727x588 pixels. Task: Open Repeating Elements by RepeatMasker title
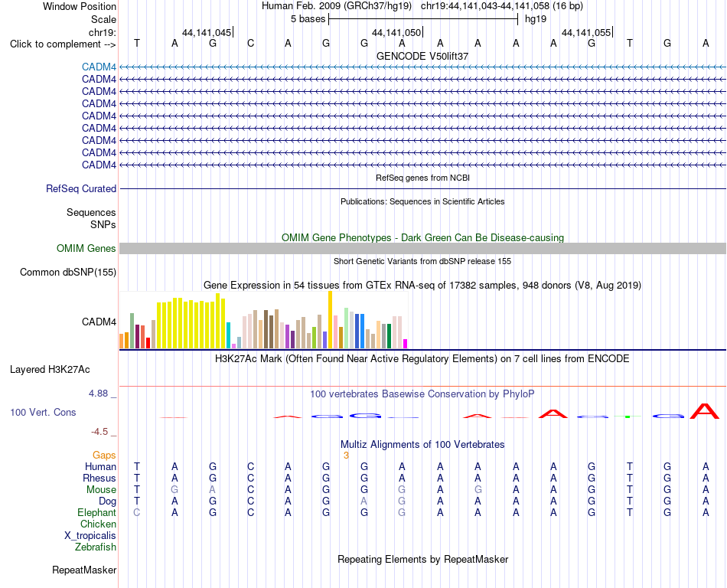(422, 559)
